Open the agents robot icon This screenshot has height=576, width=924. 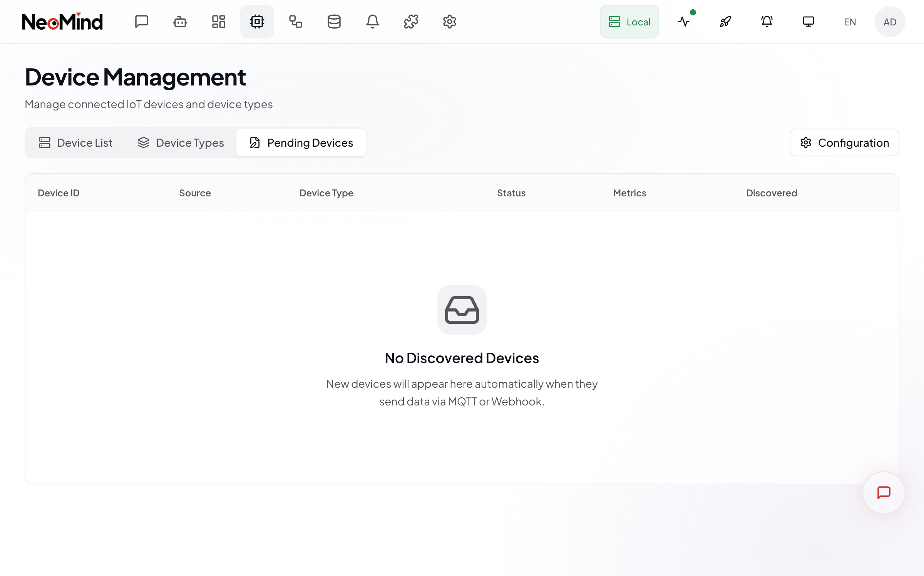coord(180,22)
